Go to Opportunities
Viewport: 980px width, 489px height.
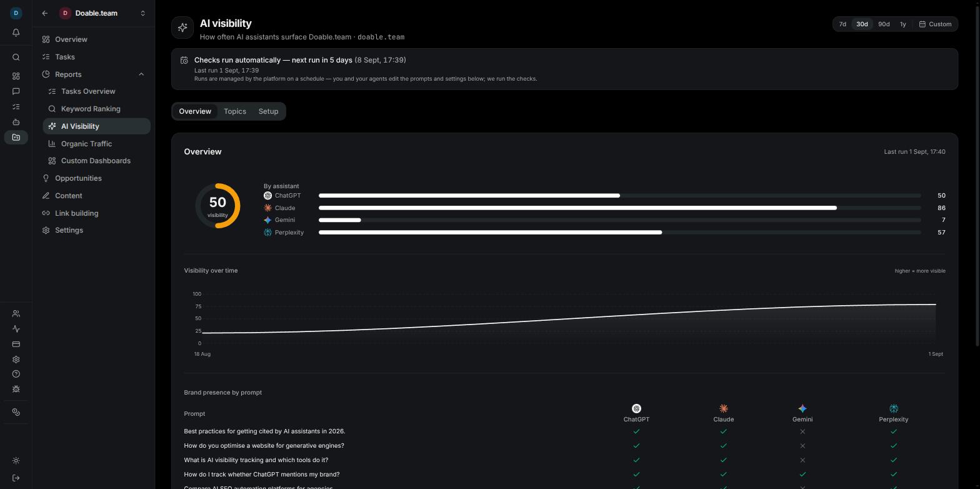tap(94, 178)
